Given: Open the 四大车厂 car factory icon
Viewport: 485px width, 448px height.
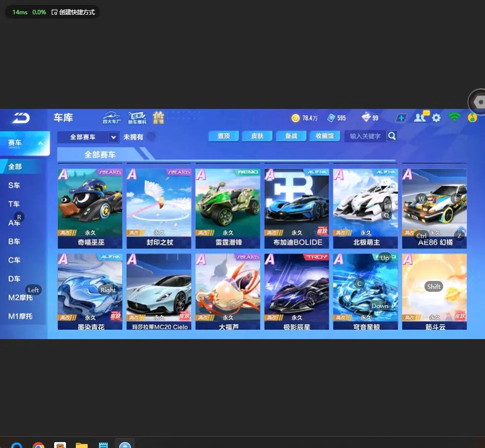Looking at the screenshot, I should [112, 118].
